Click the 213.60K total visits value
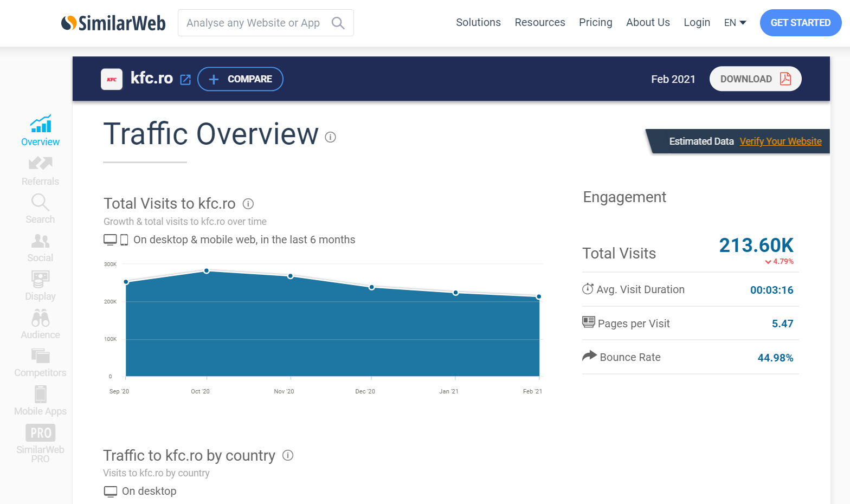Image resolution: width=850 pixels, height=504 pixels. click(756, 245)
